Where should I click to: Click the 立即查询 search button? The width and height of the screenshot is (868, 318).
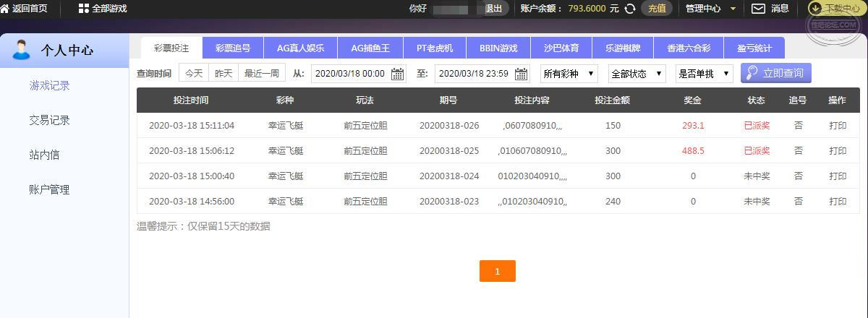776,73
